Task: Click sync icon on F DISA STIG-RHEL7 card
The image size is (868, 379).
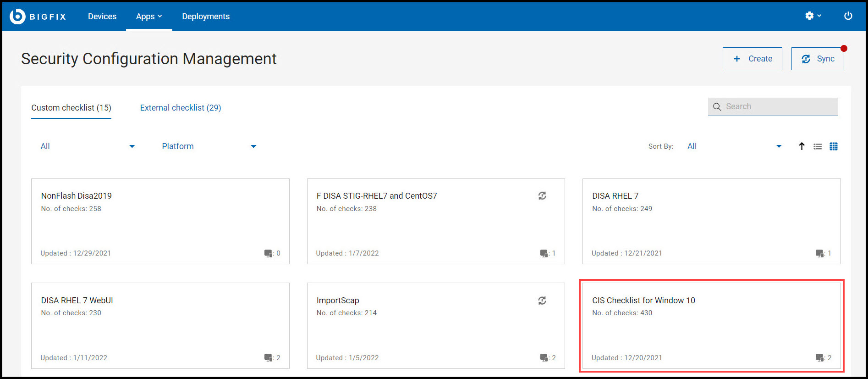Action: (x=542, y=196)
